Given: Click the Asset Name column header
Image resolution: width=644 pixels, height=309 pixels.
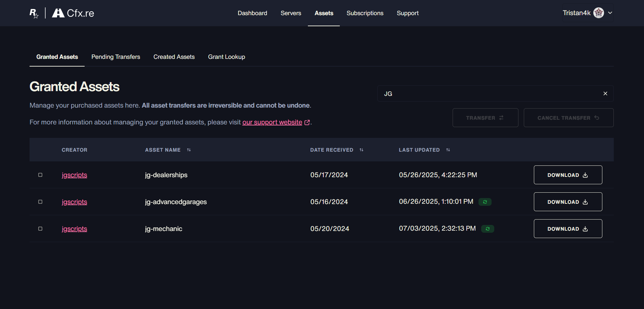Looking at the screenshot, I should tap(163, 150).
